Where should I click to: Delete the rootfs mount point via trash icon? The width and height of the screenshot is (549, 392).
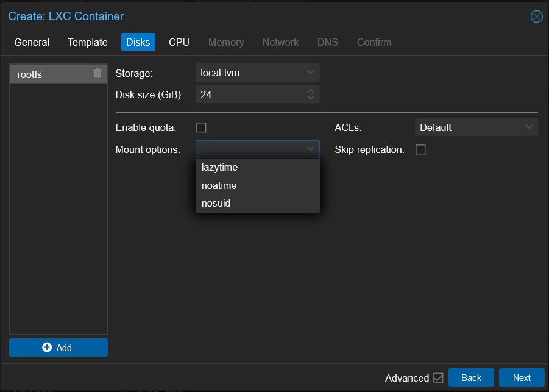(97, 73)
